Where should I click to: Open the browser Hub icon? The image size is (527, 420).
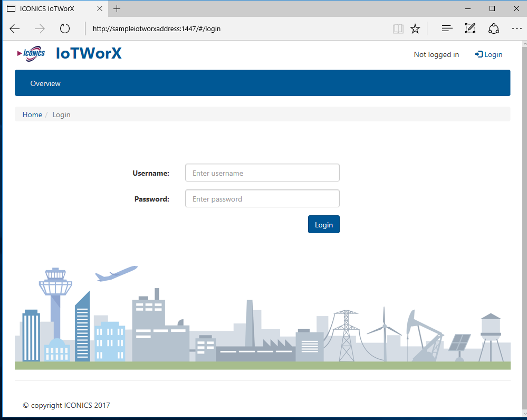click(x=447, y=28)
